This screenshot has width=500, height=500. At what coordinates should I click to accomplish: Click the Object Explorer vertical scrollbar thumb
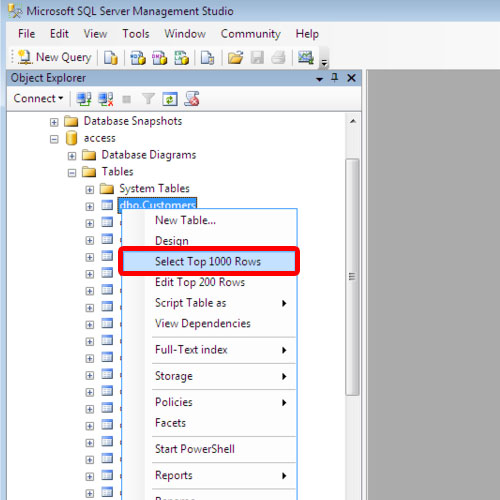[352, 277]
